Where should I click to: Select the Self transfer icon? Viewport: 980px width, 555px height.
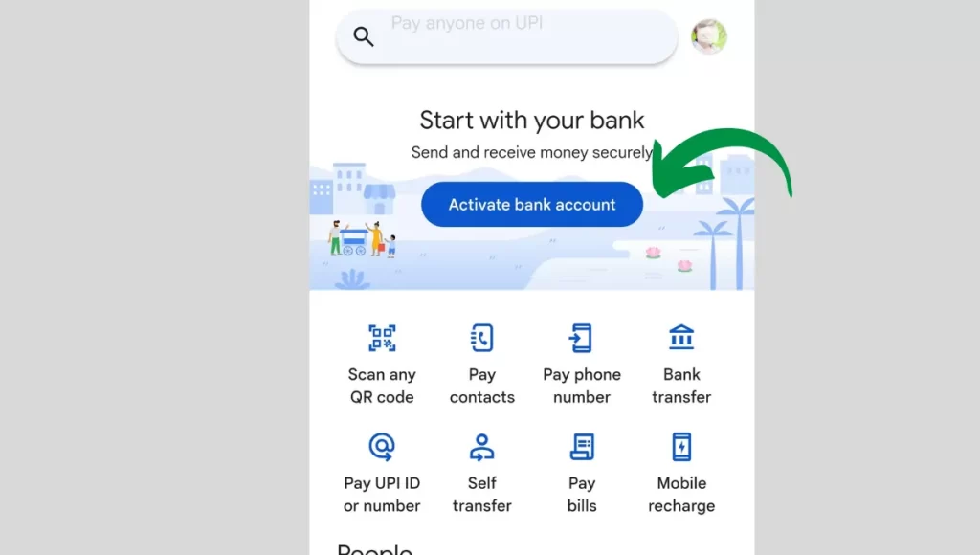click(x=482, y=447)
